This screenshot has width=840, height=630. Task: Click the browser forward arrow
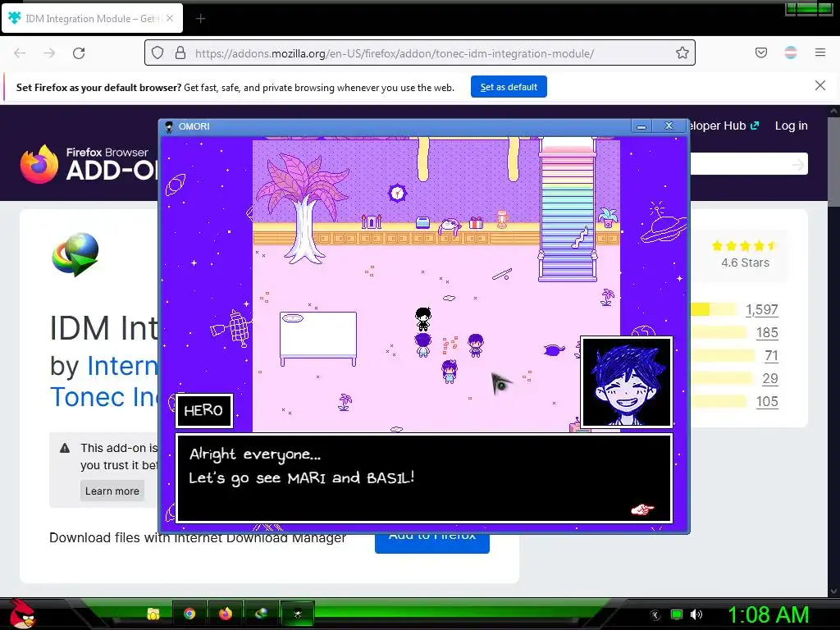[49, 53]
